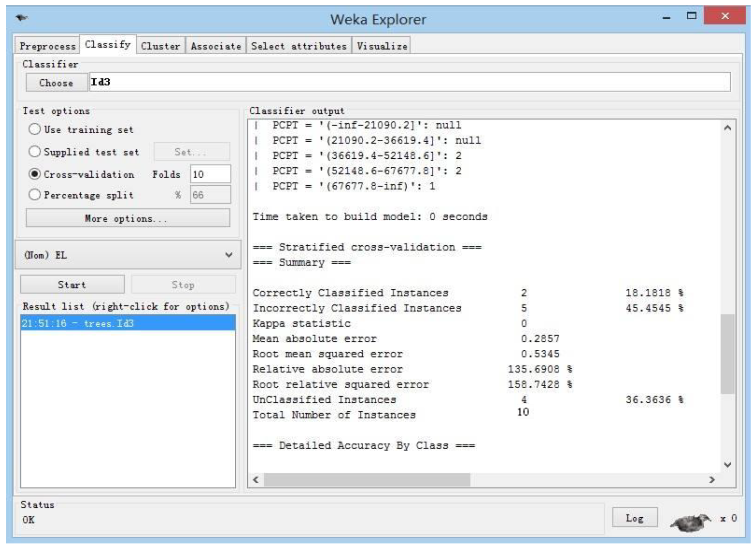This screenshot has height=550, width=756.
Task: Maximize the Weka Explorer window
Action: point(692,16)
